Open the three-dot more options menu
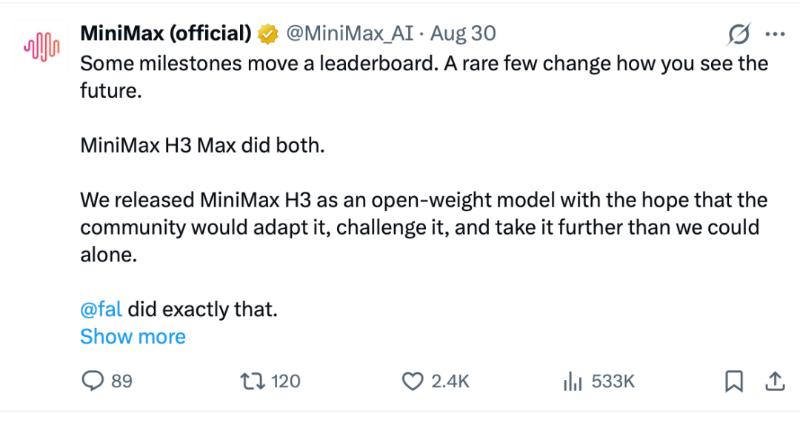This screenshot has width=800, height=425. click(775, 34)
